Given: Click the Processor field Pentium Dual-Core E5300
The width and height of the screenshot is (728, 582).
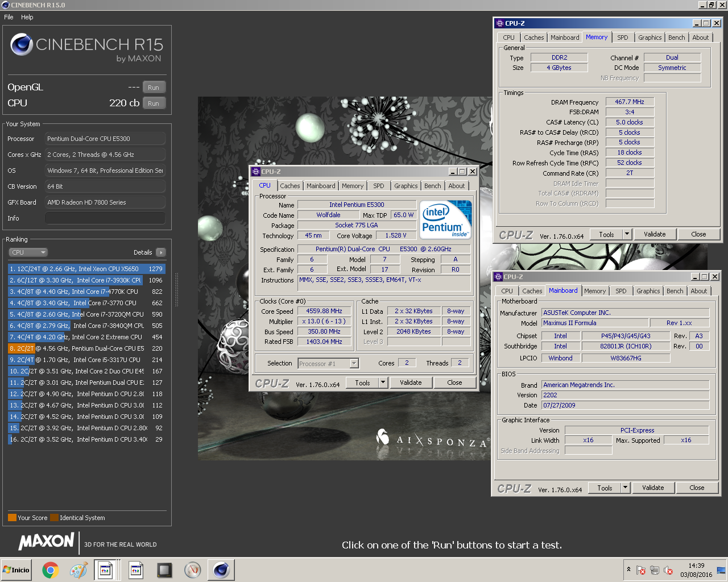Looking at the screenshot, I should click(x=105, y=139).
